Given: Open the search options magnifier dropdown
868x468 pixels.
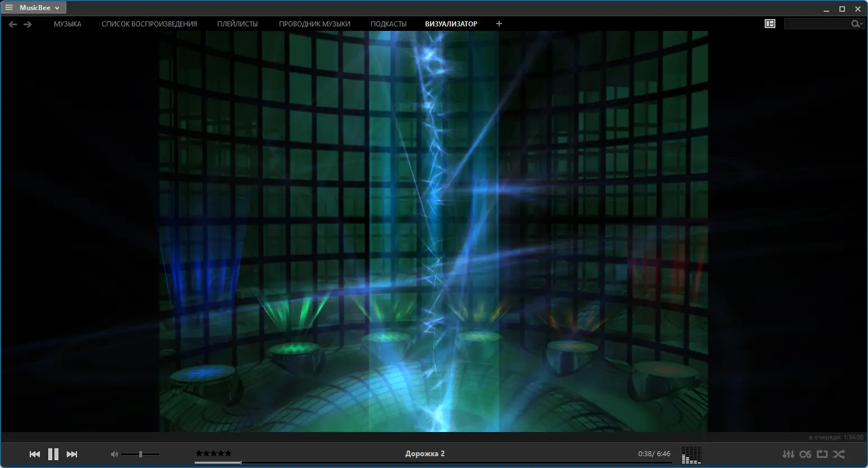Looking at the screenshot, I should coord(857,24).
